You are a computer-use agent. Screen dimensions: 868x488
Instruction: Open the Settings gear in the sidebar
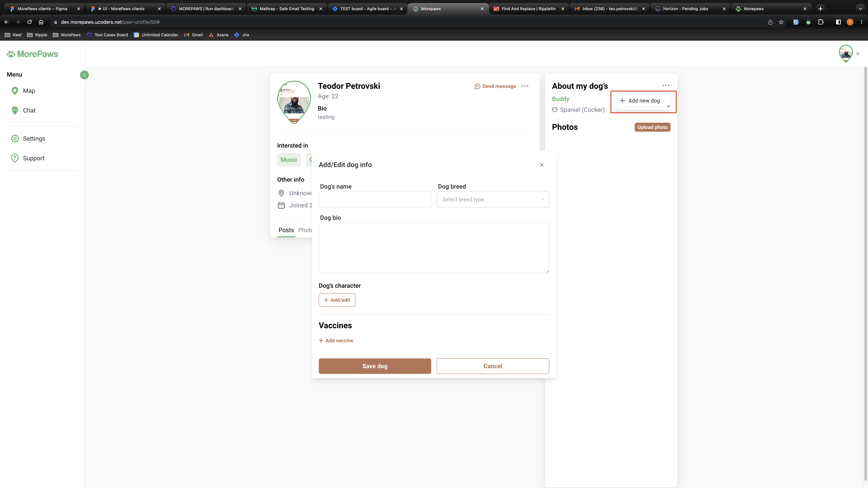click(15, 139)
